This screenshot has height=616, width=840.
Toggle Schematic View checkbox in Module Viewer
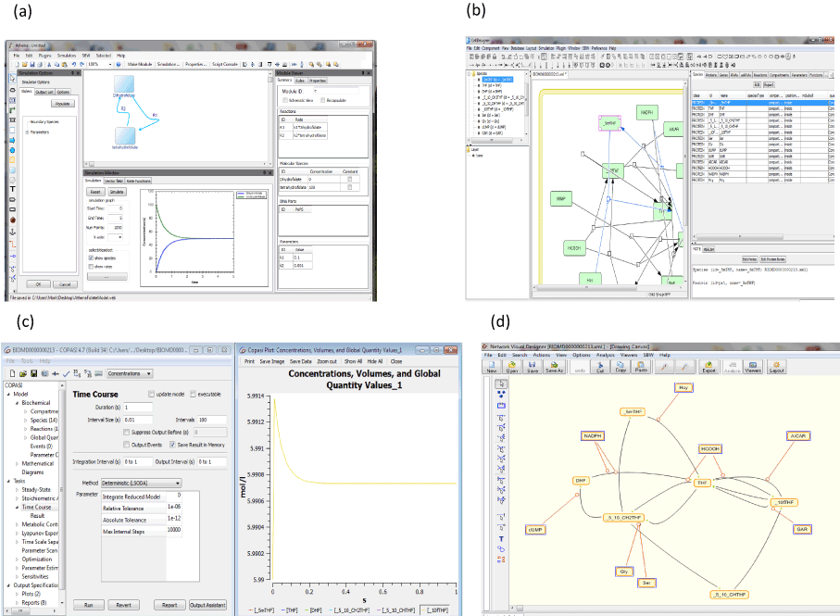tap(285, 100)
